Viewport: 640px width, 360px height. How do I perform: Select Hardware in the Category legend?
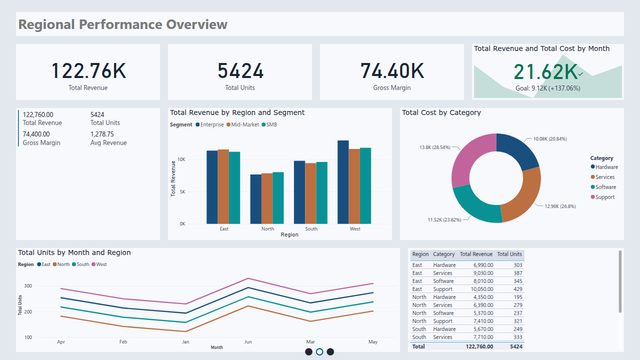pos(604,167)
